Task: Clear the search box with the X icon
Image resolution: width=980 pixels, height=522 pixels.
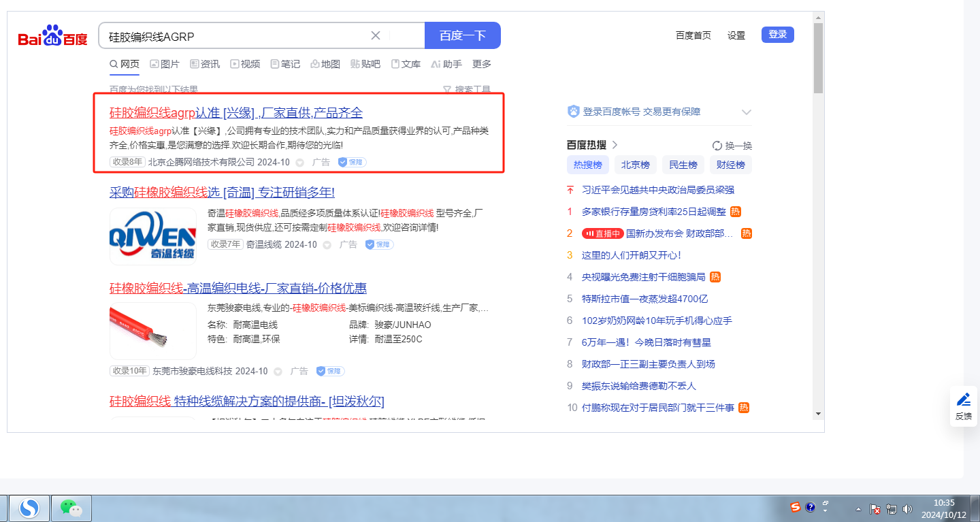Action: 376,35
